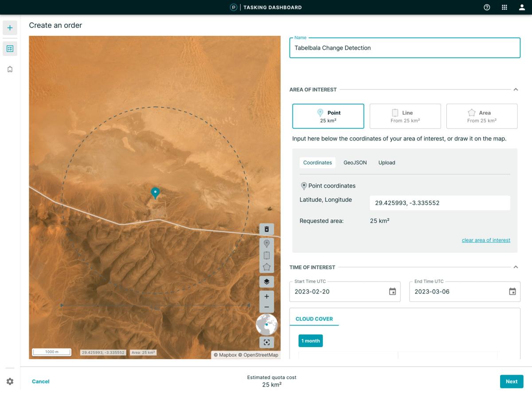Image resolution: width=532 pixels, height=399 pixels.
Task: Open the apps grid menu
Action: pos(504,7)
